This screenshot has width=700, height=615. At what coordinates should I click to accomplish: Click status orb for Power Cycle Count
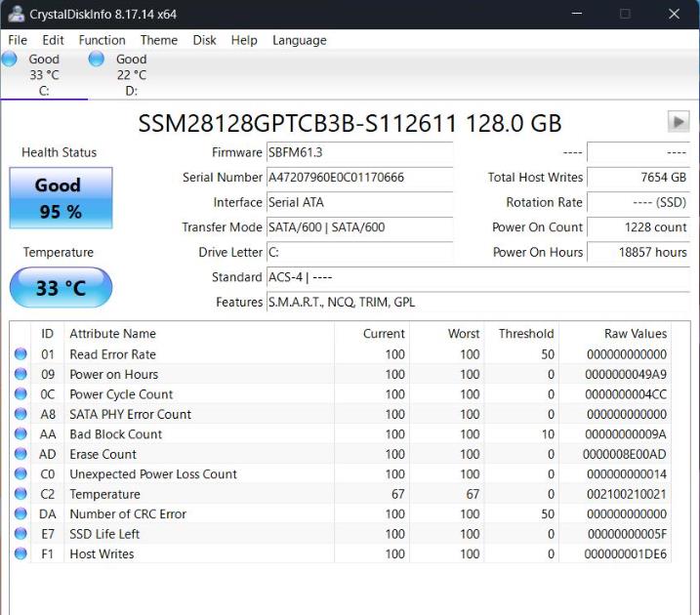(x=21, y=394)
